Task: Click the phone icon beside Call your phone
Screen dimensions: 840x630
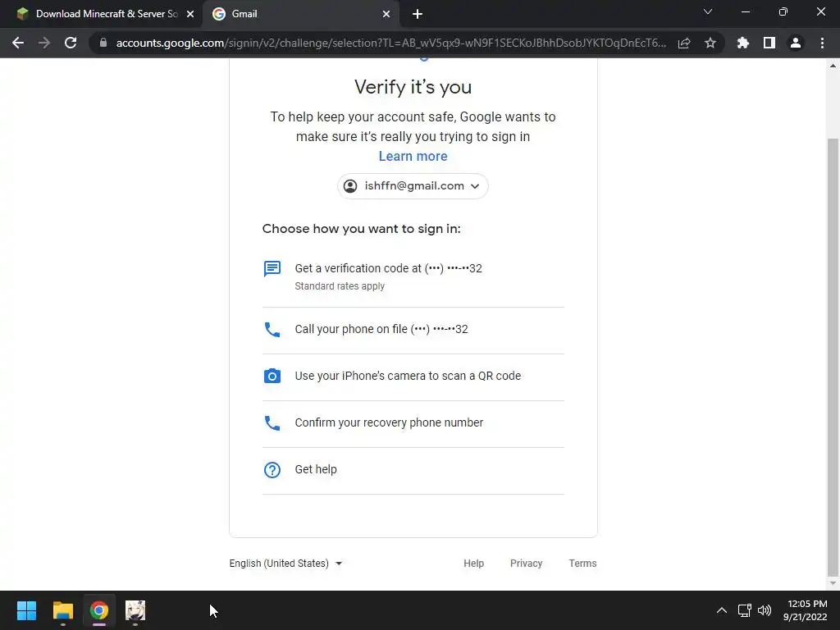Action: tap(272, 330)
